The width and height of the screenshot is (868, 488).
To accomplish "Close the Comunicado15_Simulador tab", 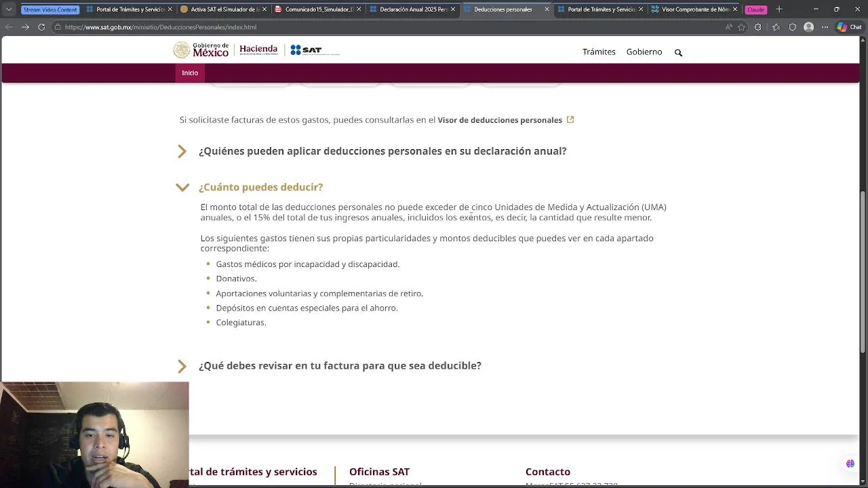I will point(358,9).
